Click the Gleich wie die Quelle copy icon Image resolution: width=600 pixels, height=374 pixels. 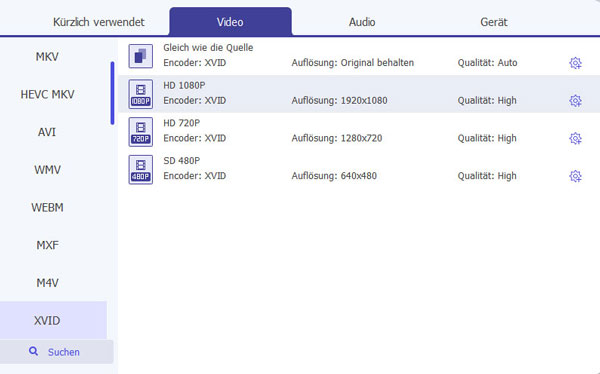pyautogui.click(x=140, y=56)
